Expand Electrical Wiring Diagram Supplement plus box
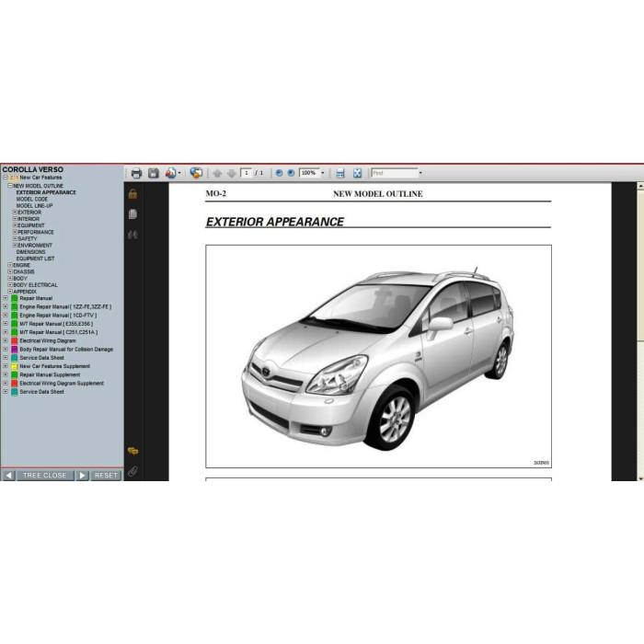 6,384
